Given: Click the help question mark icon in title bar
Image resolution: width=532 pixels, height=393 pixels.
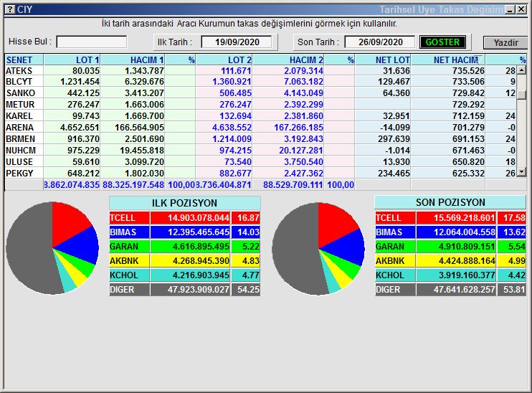Looking at the screenshot, I should (x=11, y=9).
